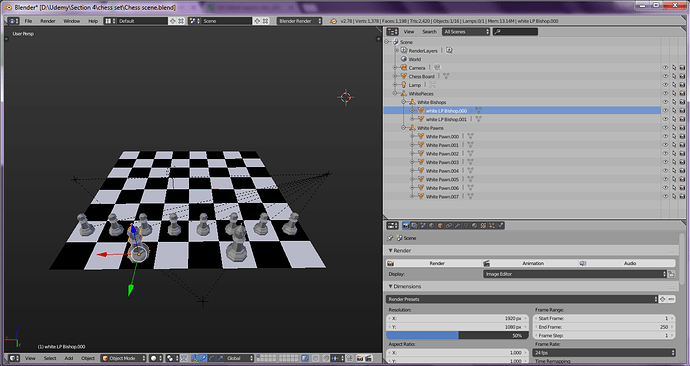Open the Material properties tab icon
This screenshot has width=690, height=366.
(x=474, y=226)
